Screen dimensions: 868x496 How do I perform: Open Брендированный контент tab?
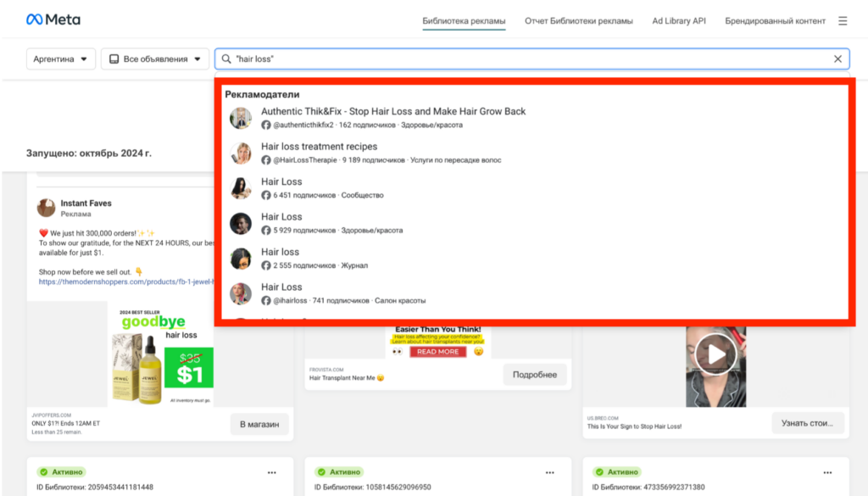(x=775, y=21)
